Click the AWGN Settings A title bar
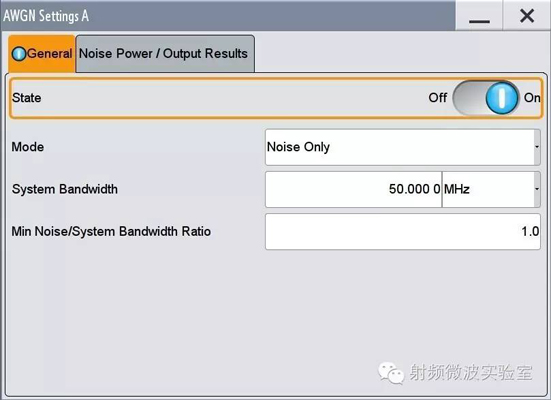 tap(228, 16)
